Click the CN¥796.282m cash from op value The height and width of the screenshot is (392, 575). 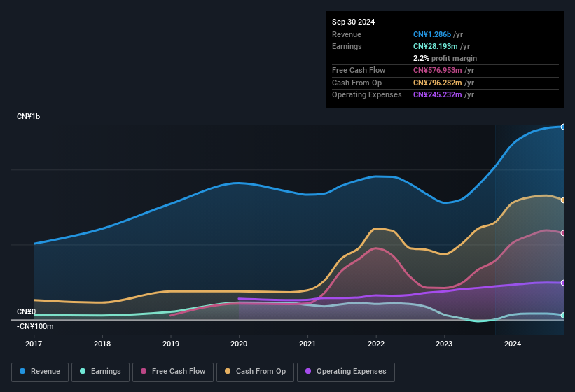click(438, 83)
